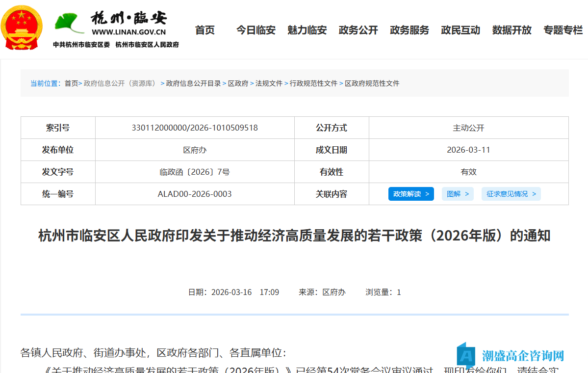Open the 政府信息公开目录 breadcrumb link
This screenshot has height=373, width=588.
tap(194, 83)
